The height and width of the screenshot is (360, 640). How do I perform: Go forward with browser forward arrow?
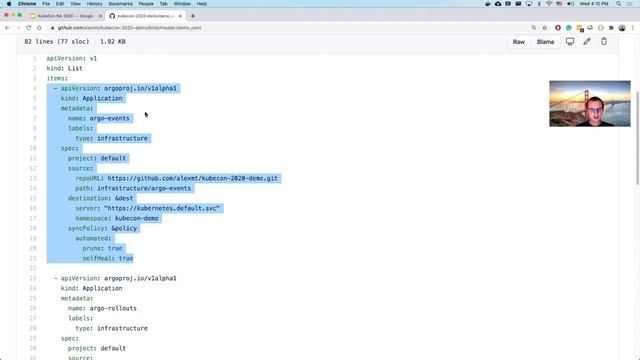click(18, 28)
